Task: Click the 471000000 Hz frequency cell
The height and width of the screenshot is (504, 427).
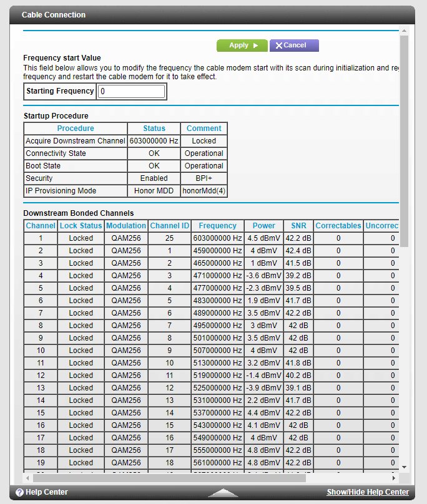Action: [x=217, y=276]
